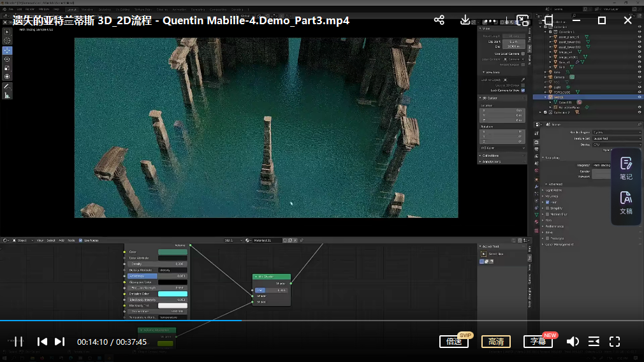Adjust the Mix Shader Fac slider
644x362 pixels.
point(272,290)
